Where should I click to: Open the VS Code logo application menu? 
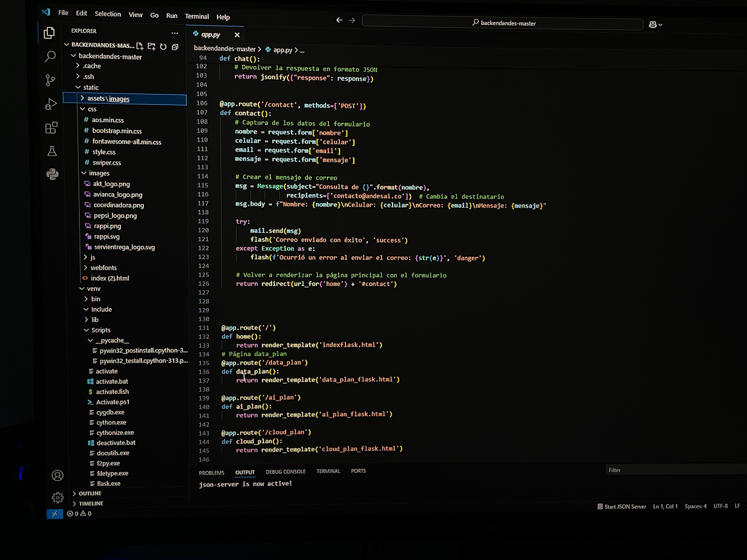(x=46, y=12)
